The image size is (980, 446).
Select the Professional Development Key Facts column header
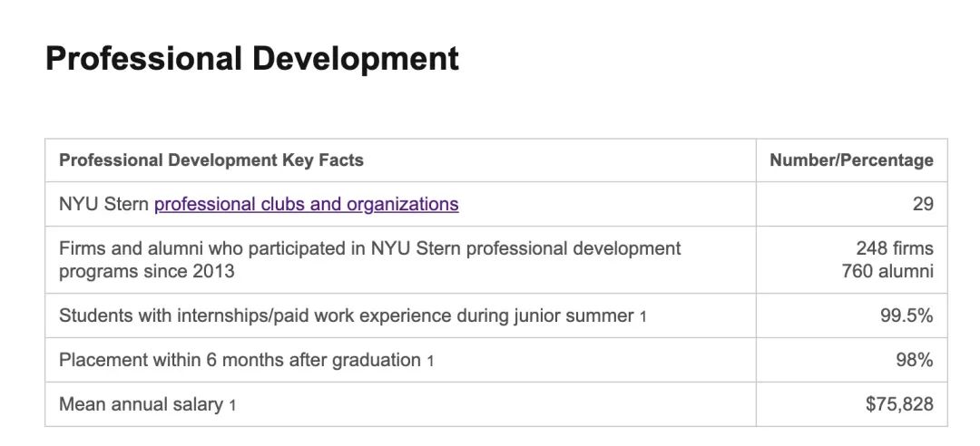(x=211, y=160)
